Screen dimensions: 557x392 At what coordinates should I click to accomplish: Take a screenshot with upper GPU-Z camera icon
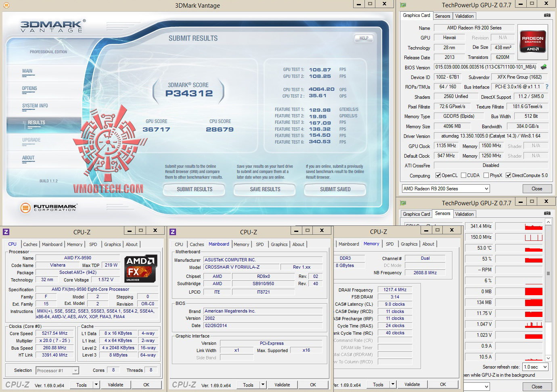point(547,15)
